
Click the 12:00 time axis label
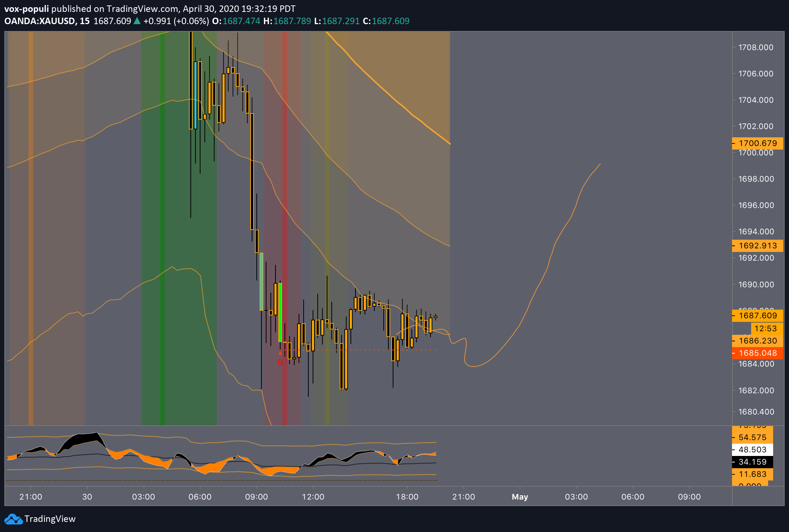click(x=313, y=497)
